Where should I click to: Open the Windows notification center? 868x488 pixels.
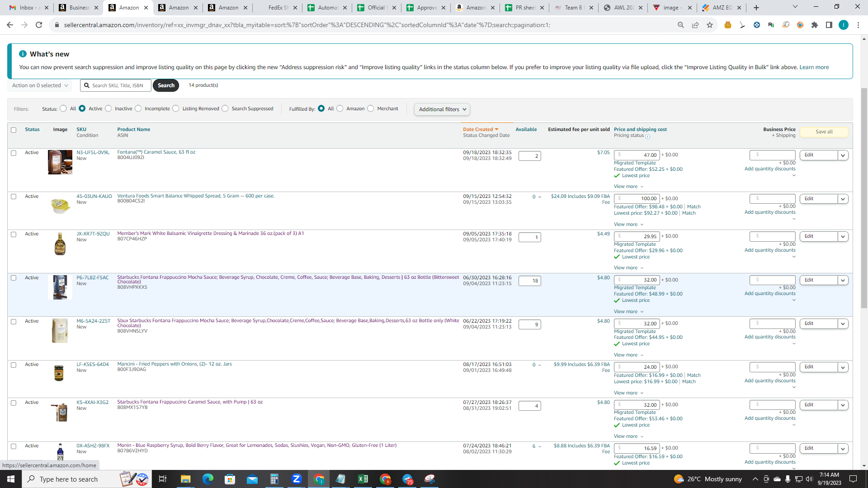(x=853, y=479)
